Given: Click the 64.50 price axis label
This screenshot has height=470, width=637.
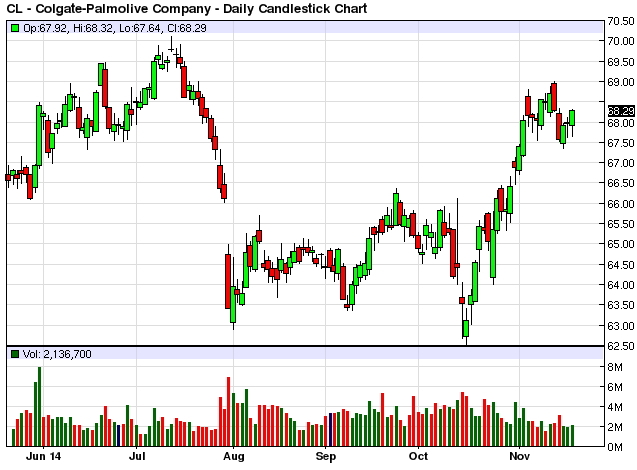Looking at the screenshot, I should point(620,265).
